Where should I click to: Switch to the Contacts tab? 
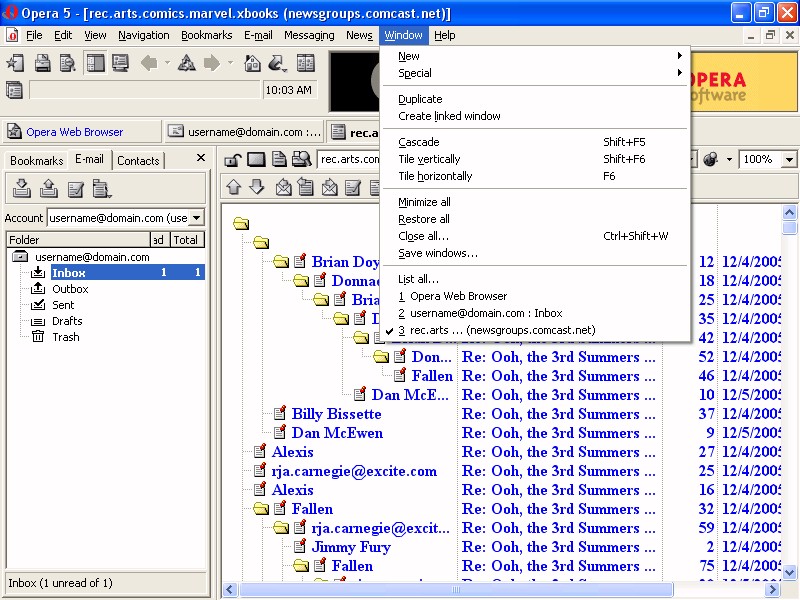138,161
